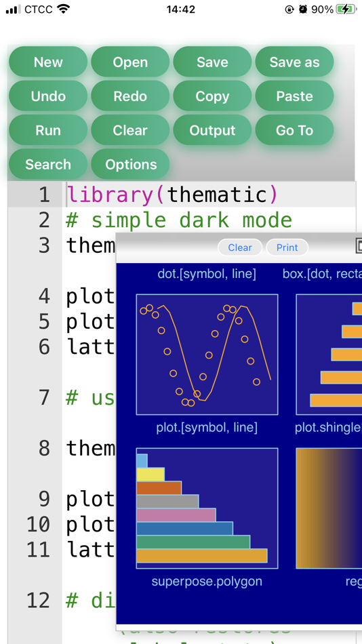Tap the green bar in superpose.polygon
This screenshot has width=362, height=644.
click(193, 542)
